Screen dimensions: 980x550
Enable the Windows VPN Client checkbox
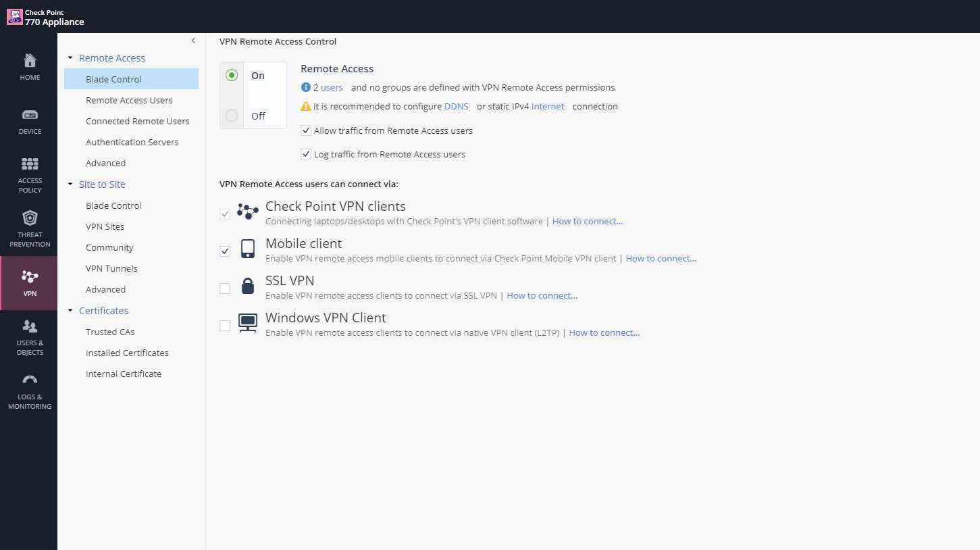225,326
